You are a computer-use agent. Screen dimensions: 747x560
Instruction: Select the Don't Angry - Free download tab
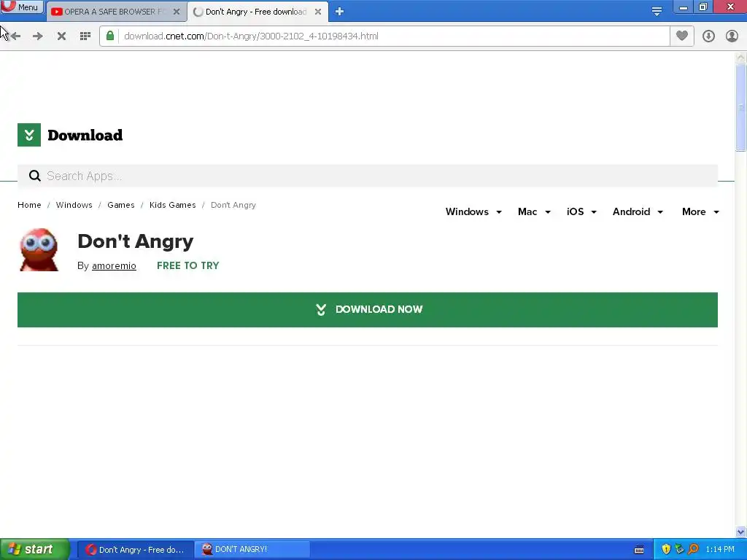(x=258, y=12)
